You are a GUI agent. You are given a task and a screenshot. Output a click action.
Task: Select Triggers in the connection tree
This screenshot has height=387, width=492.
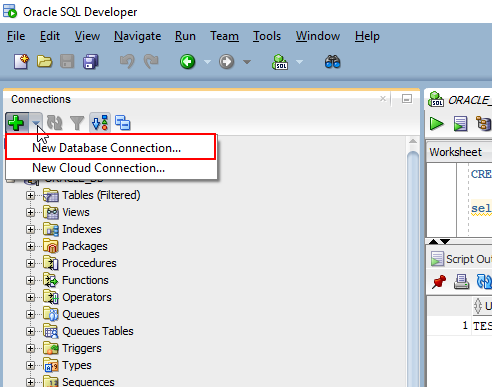82,348
